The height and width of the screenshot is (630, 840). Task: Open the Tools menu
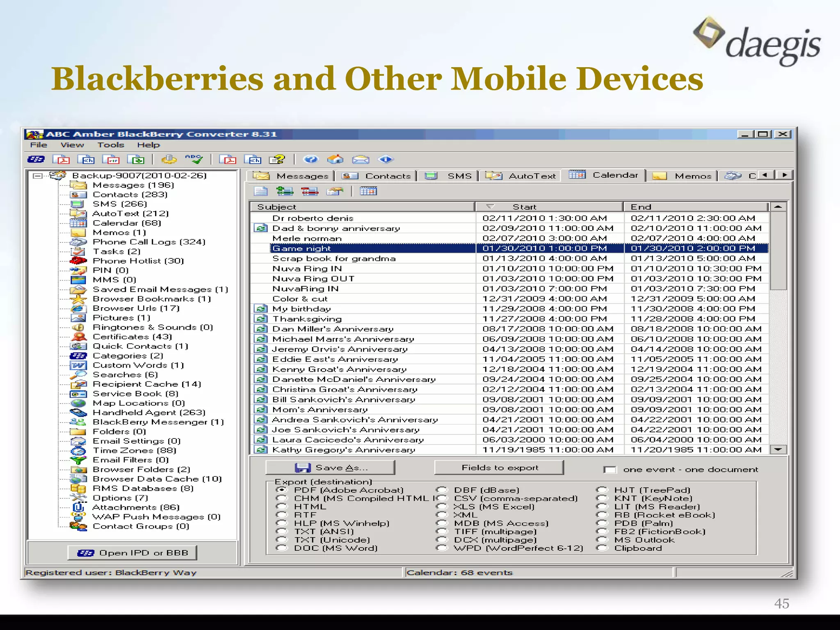[x=111, y=145]
